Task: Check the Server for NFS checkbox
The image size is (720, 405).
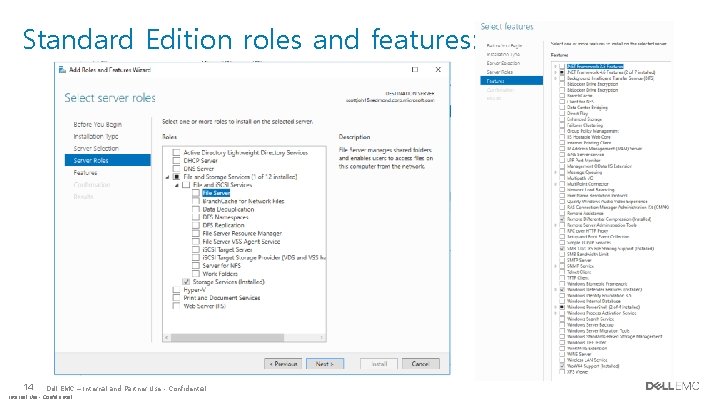Action: tap(196, 265)
